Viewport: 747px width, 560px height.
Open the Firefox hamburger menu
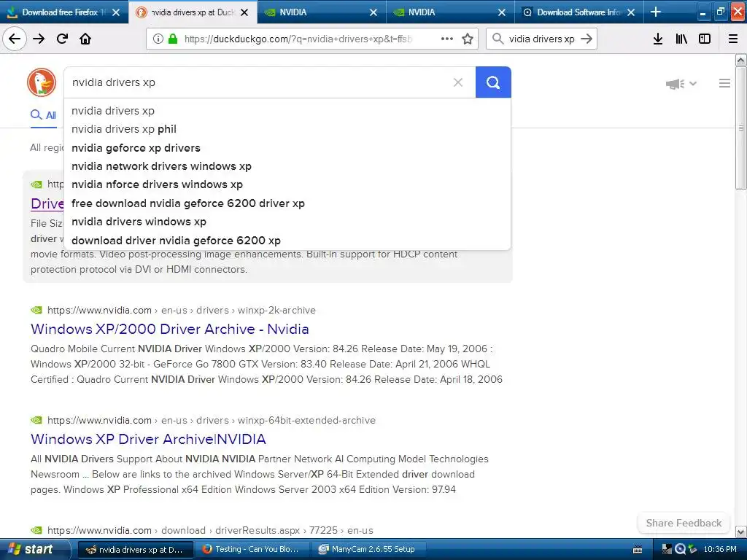733,39
